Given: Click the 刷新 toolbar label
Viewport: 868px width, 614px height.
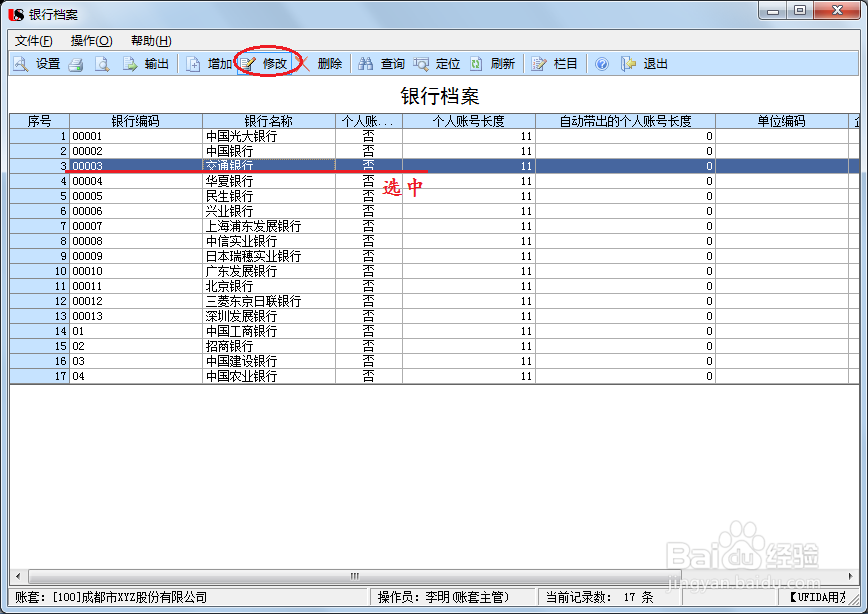Looking at the screenshot, I should [503, 64].
